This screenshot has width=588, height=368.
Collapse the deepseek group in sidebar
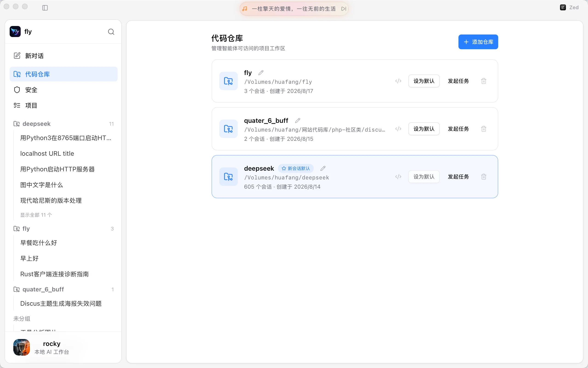64,124
